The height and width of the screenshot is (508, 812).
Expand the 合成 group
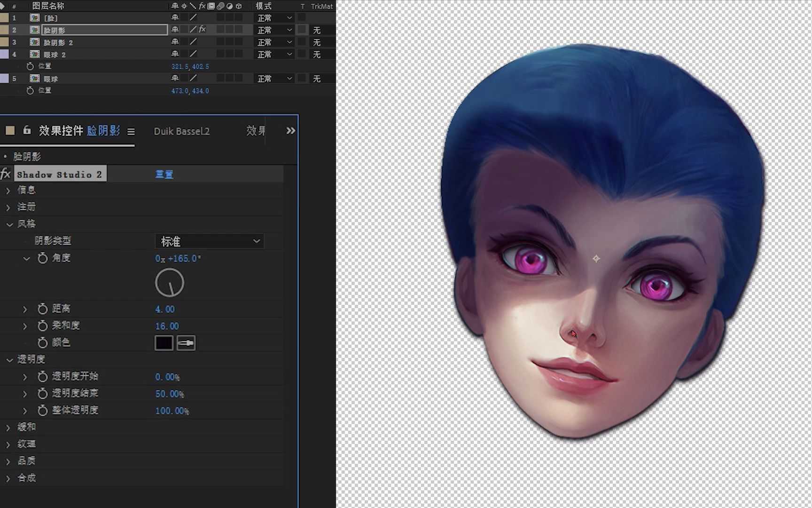[x=8, y=478]
